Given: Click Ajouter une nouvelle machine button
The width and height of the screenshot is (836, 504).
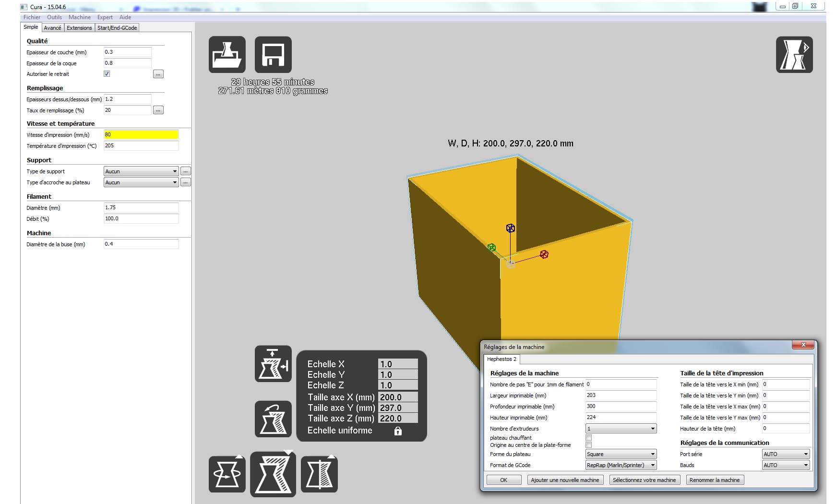Looking at the screenshot, I should click(565, 480).
